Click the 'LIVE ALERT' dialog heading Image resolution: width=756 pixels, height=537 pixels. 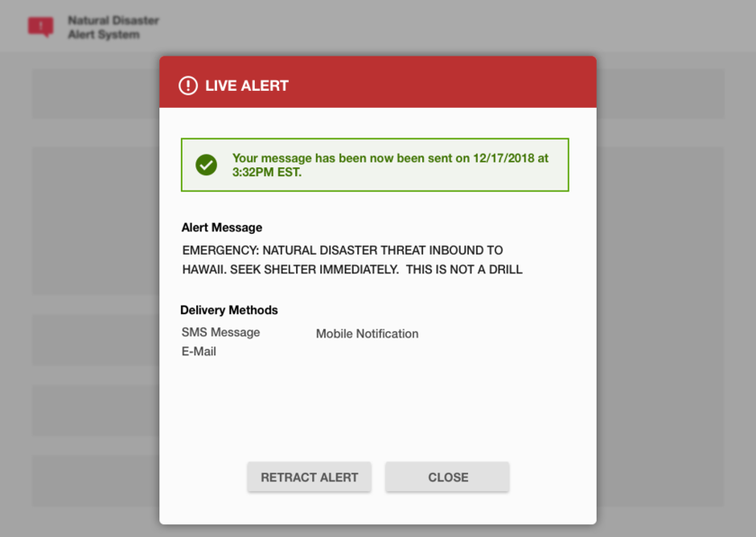(247, 85)
